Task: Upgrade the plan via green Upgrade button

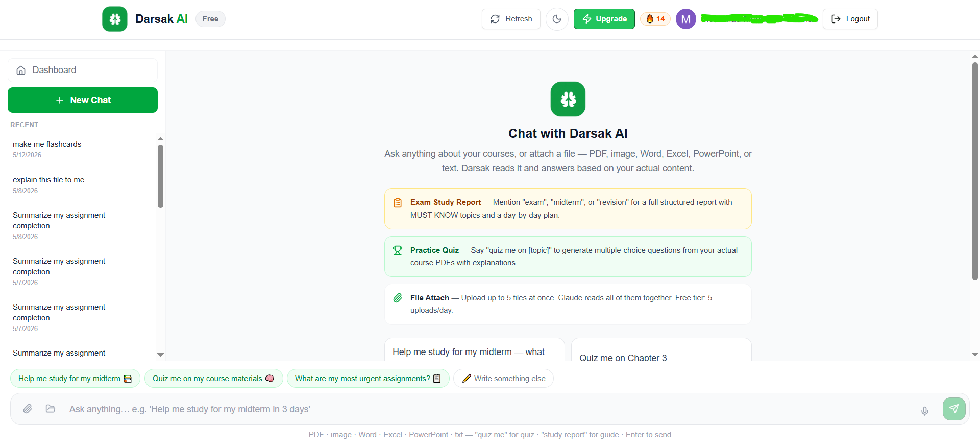Action: pos(604,19)
